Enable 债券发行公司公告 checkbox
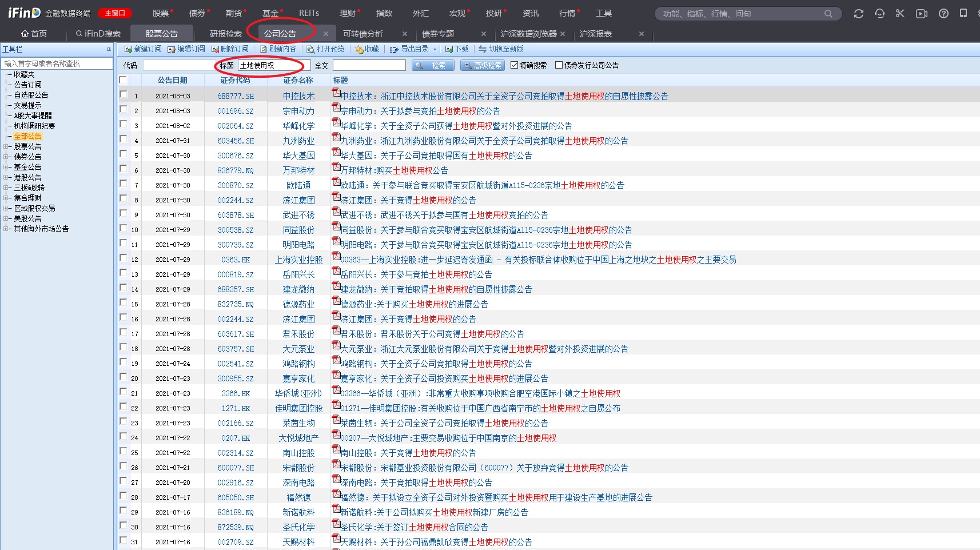Screen dimensions: 980x550 tap(559, 65)
